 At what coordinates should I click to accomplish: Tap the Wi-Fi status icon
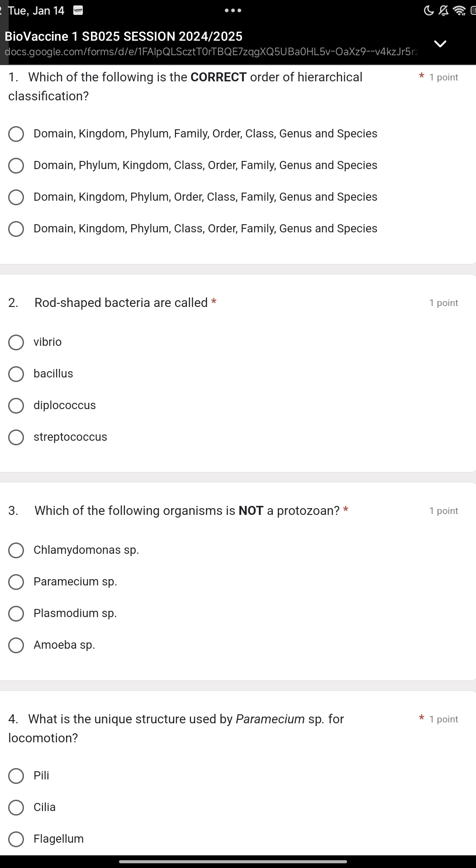point(460,11)
